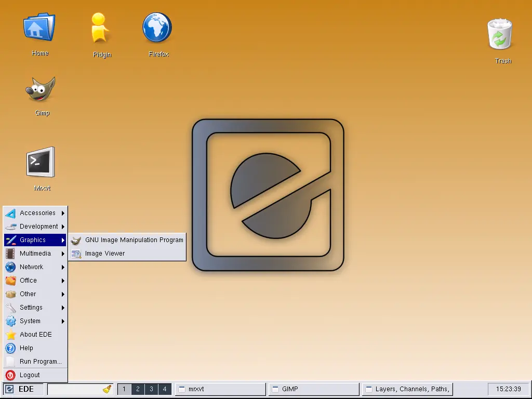
Task: Click the About EDE star icon
Action: click(10, 335)
